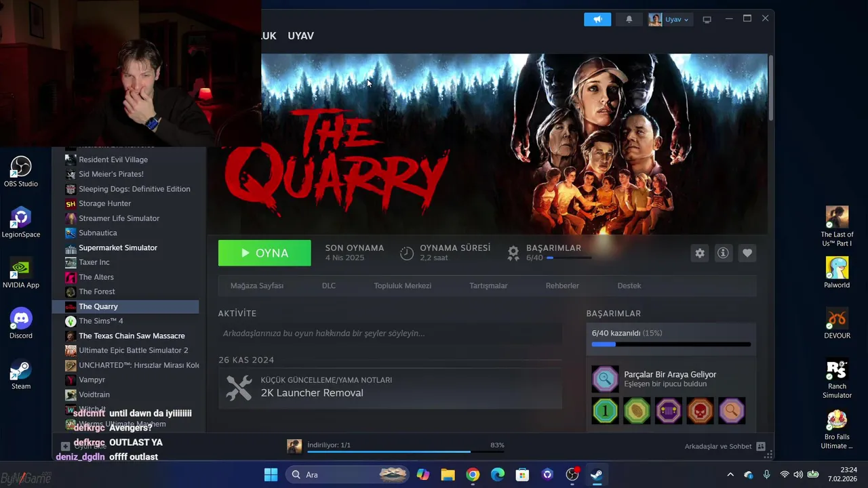868x488 pixels.
Task: Click the orange magnifier achievement badge
Action: pos(732,411)
